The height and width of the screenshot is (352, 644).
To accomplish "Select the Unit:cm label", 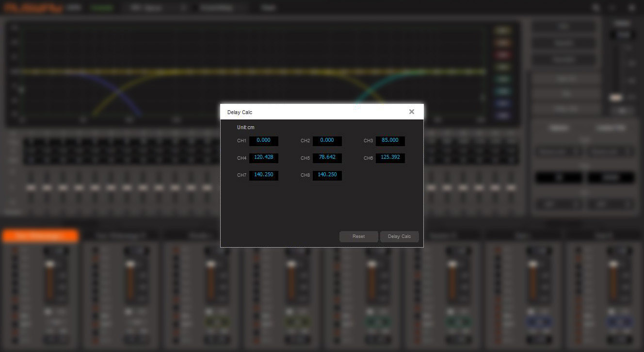I will tap(246, 127).
